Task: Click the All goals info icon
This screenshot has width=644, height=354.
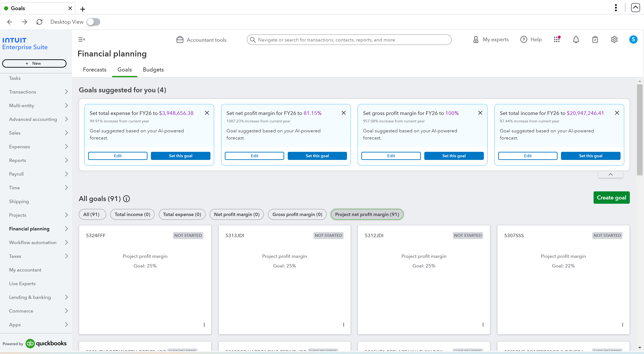Action: [x=127, y=199]
